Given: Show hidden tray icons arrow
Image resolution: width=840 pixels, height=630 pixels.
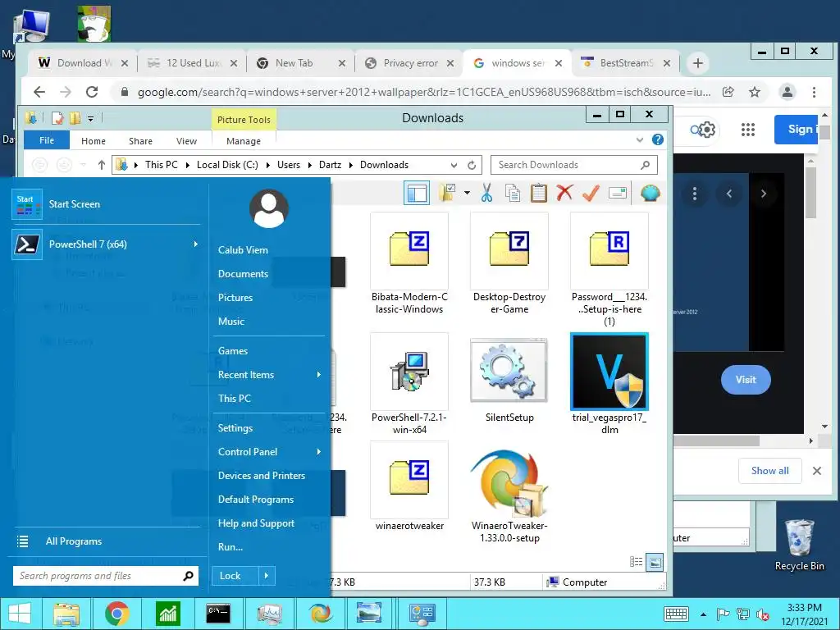Looking at the screenshot, I should 703,614.
